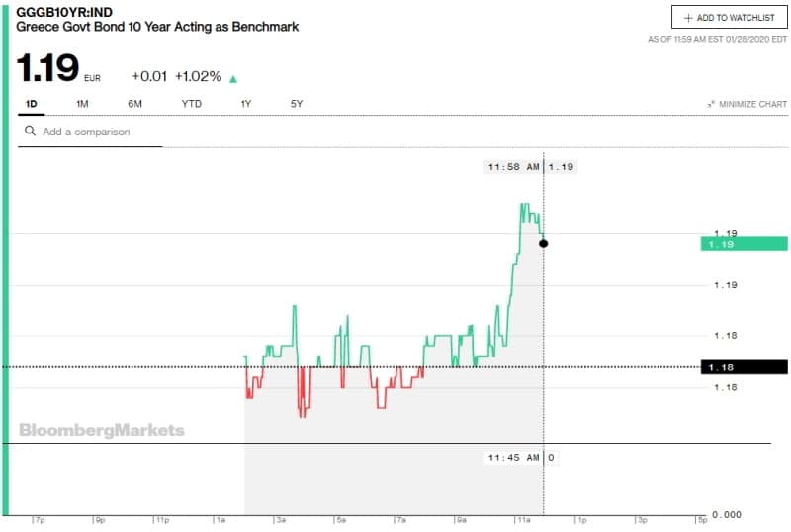Click the black 1.18 previous close tag
791x532 pixels.
click(745, 367)
